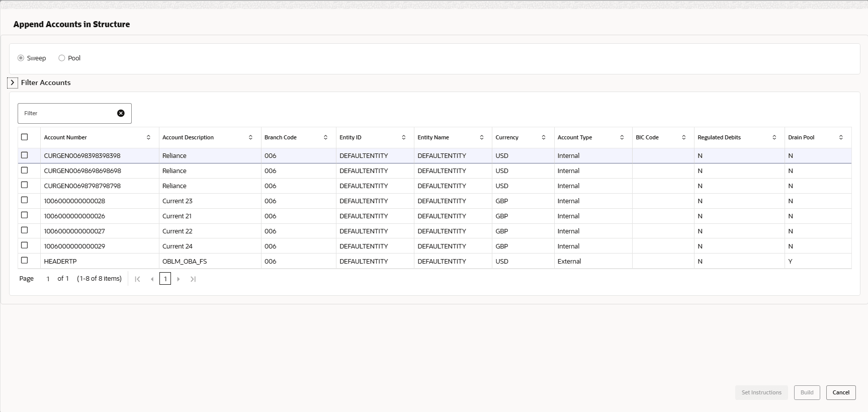The width and height of the screenshot is (868, 412).
Task: Click the page number field beside Page
Action: point(48,279)
